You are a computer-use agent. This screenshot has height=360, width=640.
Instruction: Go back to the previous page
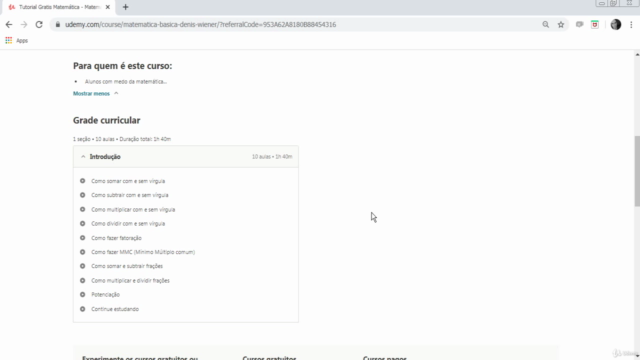pyautogui.click(x=9, y=24)
